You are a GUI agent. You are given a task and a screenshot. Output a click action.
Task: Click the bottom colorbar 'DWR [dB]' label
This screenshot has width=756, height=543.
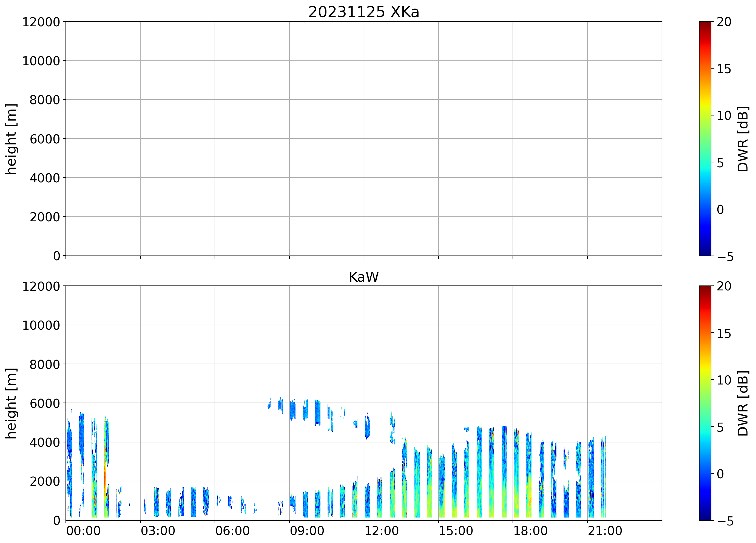(743, 403)
